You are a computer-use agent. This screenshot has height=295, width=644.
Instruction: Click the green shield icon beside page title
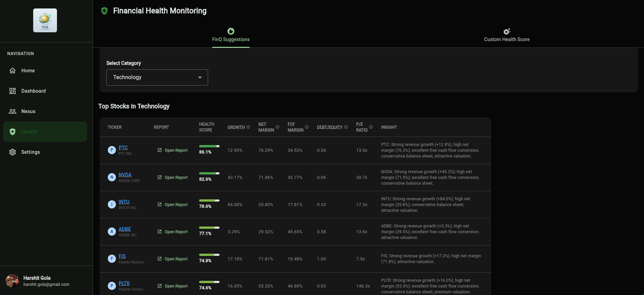click(104, 11)
